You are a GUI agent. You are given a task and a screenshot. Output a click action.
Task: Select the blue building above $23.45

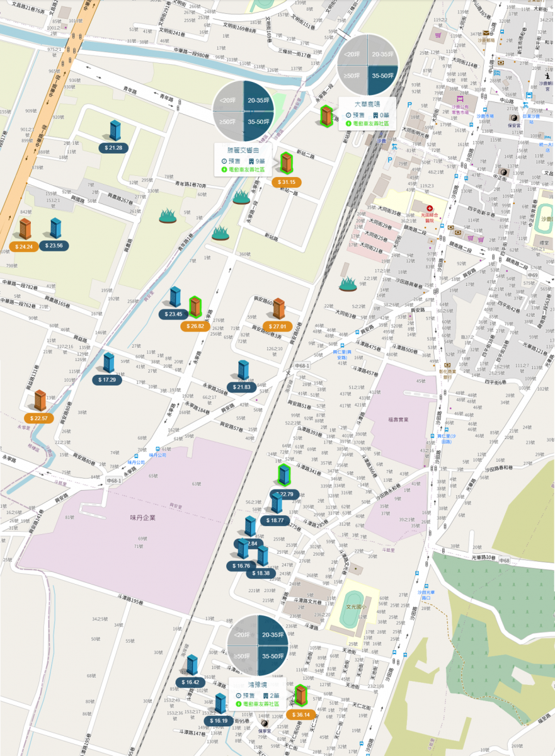click(175, 297)
